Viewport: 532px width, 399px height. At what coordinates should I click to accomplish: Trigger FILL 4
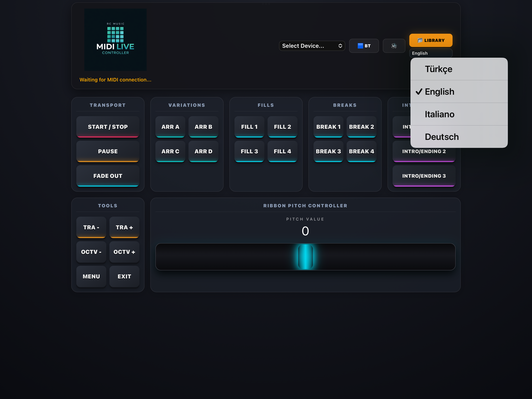point(282,151)
